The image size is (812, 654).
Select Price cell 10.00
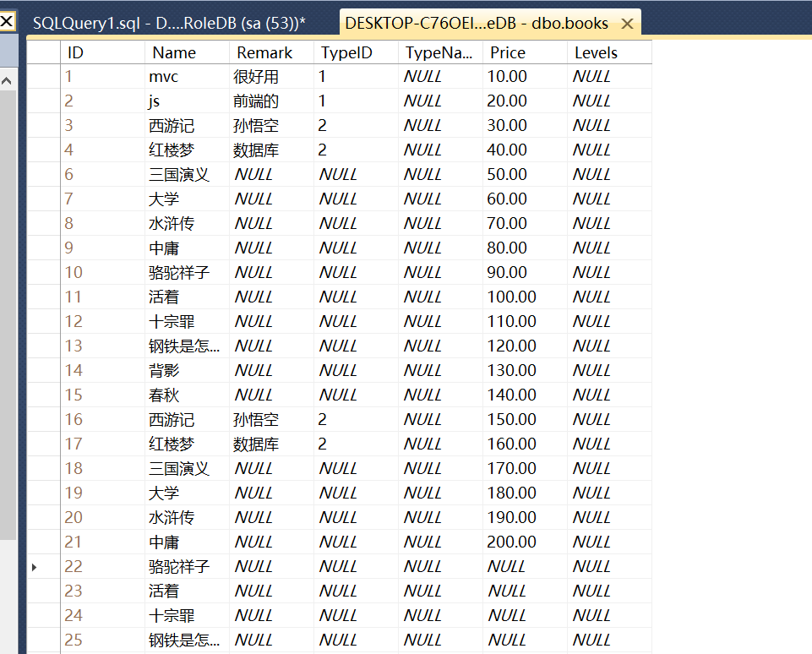pos(525,77)
